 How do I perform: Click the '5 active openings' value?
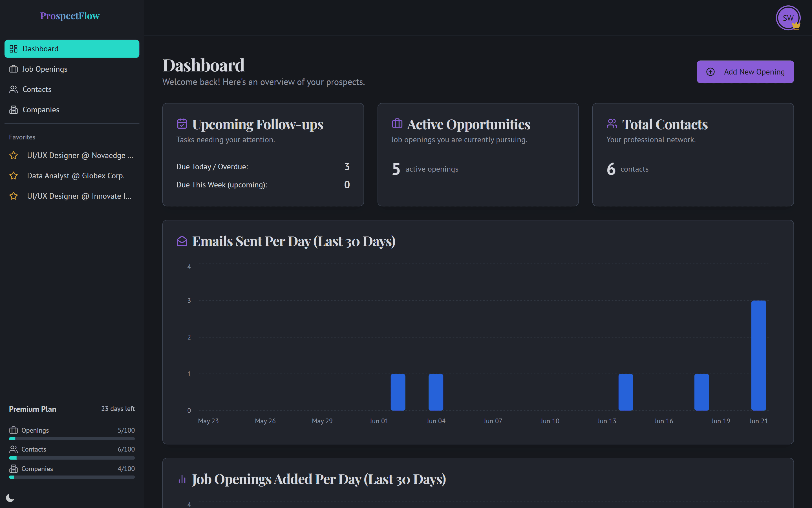point(425,169)
